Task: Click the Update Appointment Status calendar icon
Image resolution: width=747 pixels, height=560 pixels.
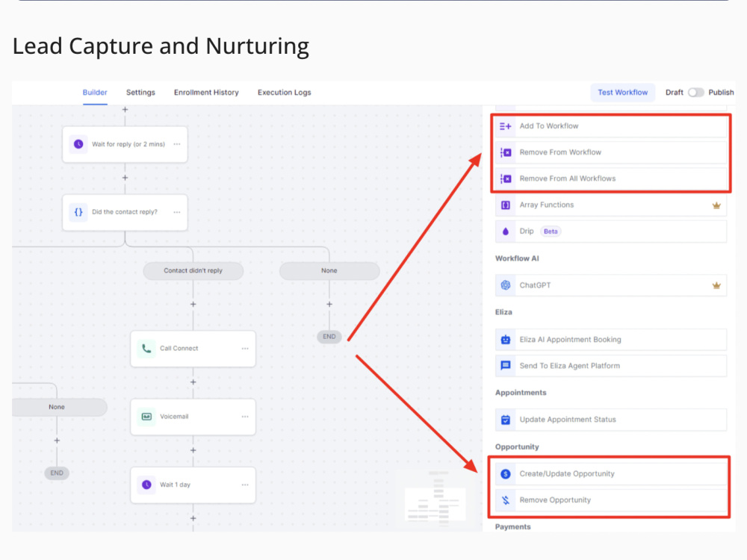Action: [506, 420]
